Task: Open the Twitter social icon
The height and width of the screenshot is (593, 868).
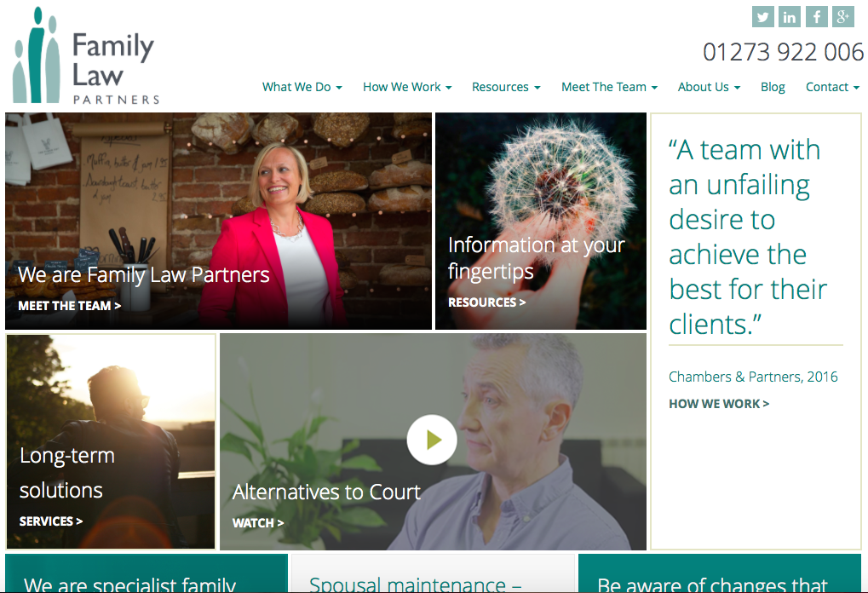Action: click(x=763, y=16)
